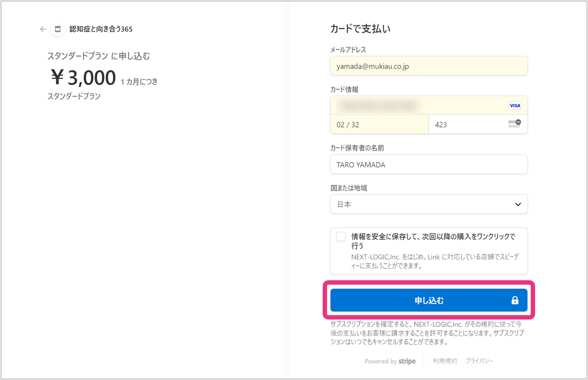
Task: Open the 国または地域 dropdown showing 日本
Action: tap(428, 204)
